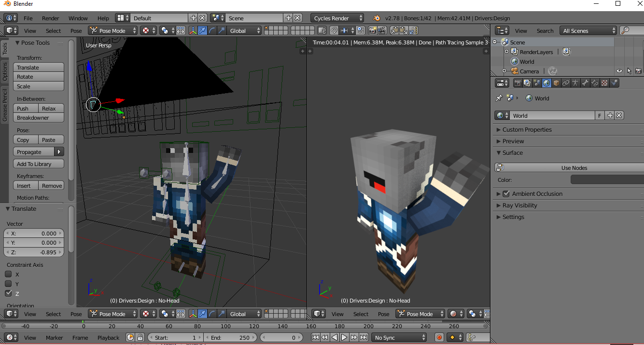Paste flipped pose using the mirrored clipboard icon
Screen dimensions: 644x345
[413, 30]
